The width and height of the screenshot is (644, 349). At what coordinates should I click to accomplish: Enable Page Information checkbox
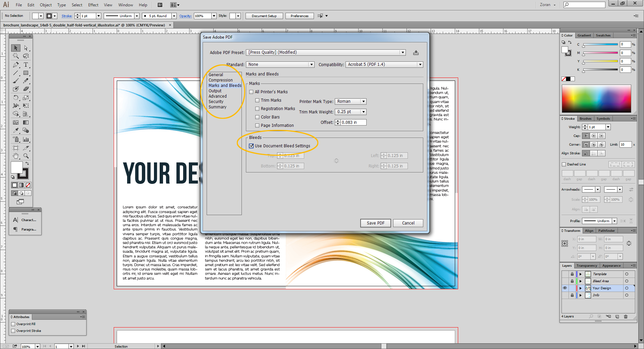(257, 126)
